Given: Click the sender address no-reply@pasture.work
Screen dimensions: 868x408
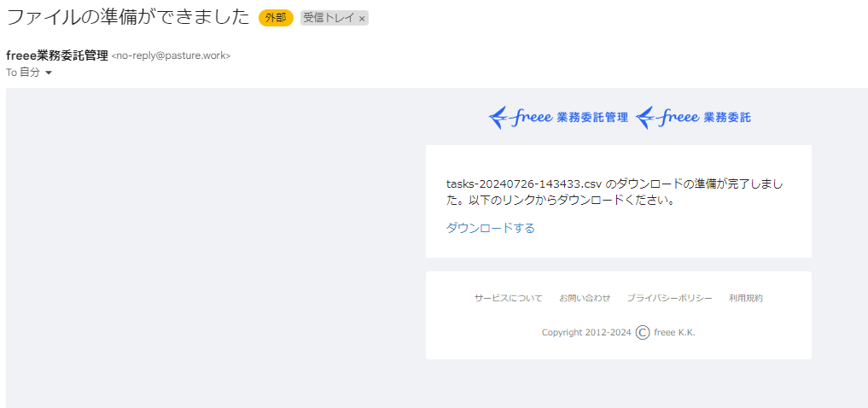Looking at the screenshot, I should click(171, 56).
